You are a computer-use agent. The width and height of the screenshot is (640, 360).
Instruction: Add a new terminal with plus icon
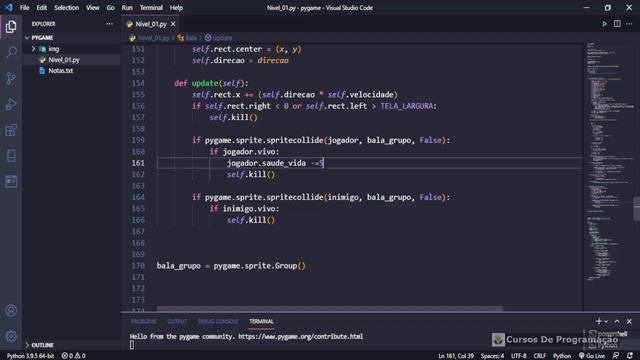pyautogui.click(x=598, y=321)
